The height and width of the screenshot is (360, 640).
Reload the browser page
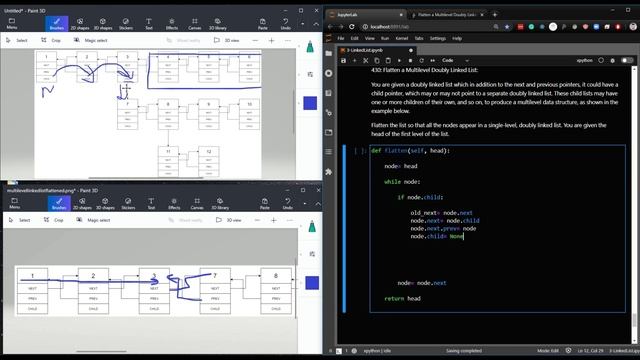351,27
